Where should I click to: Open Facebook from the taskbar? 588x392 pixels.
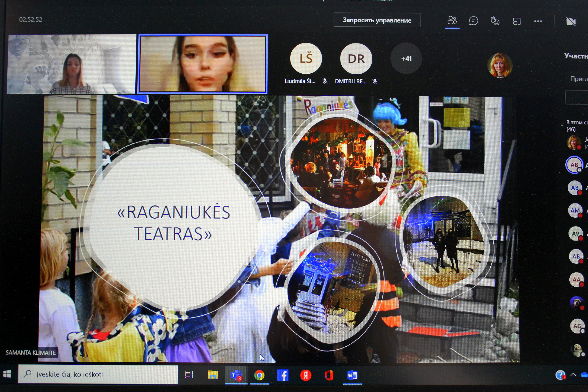tap(283, 375)
